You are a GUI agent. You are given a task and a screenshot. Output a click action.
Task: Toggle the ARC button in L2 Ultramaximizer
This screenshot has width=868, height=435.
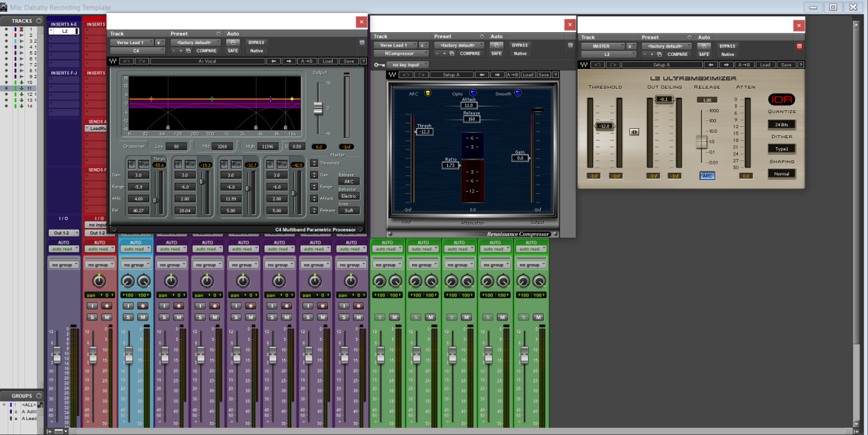click(x=707, y=175)
